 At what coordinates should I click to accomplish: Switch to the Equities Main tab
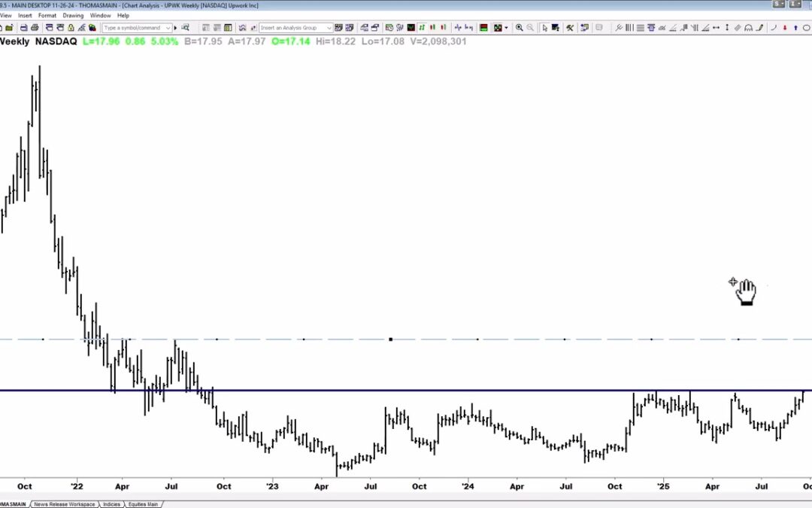(142, 504)
